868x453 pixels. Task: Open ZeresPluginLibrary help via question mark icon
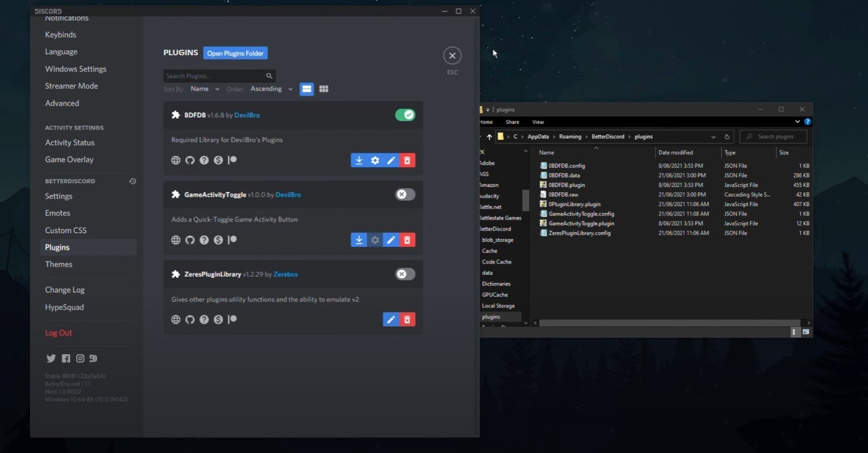[204, 319]
